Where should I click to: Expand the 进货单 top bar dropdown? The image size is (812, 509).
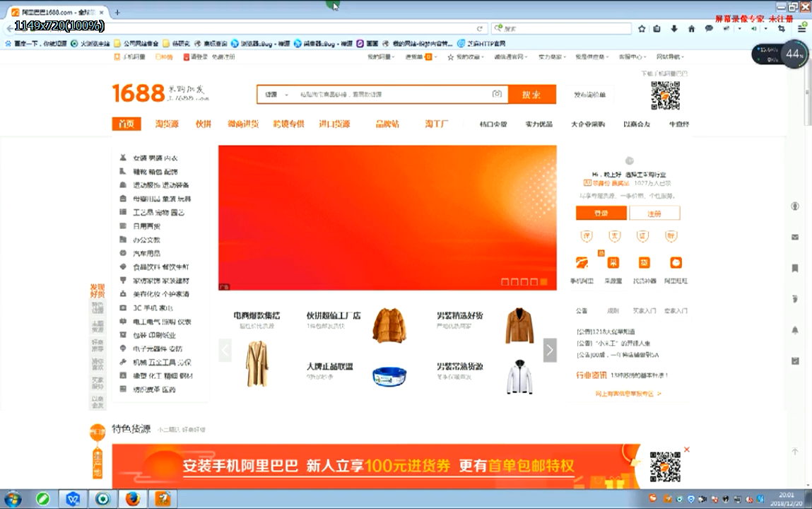(x=420, y=57)
